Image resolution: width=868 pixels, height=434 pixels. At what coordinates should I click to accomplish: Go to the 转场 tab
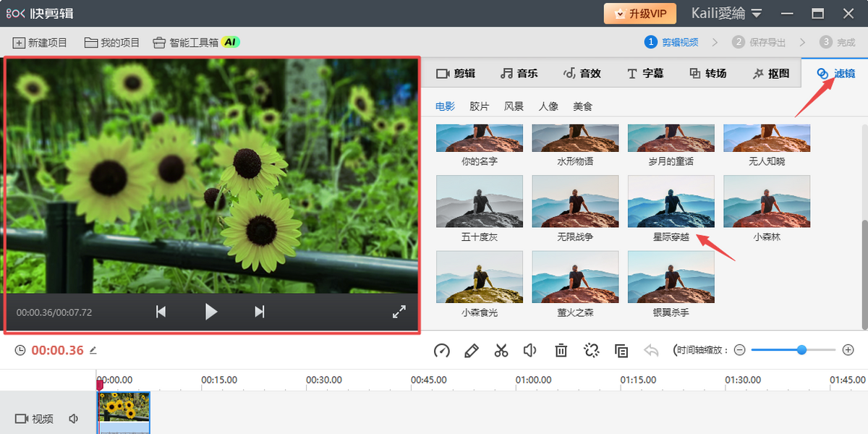tap(707, 73)
